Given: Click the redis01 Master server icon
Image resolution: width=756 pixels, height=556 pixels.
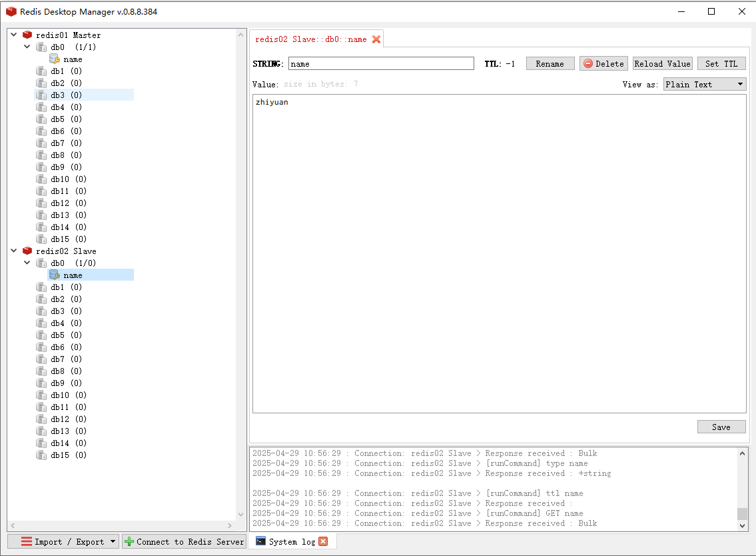Looking at the screenshot, I should pos(27,35).
